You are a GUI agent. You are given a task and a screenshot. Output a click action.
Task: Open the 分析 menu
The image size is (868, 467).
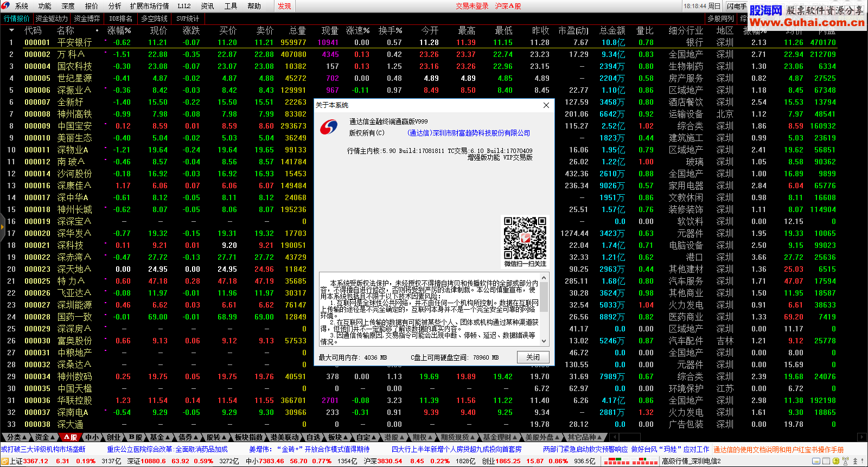115,6
